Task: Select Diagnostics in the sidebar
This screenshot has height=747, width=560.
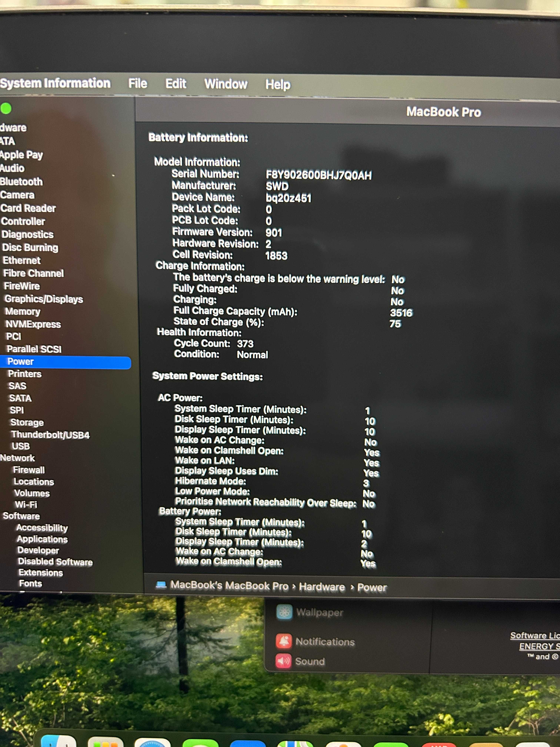Action: click(x=28, y=234)
